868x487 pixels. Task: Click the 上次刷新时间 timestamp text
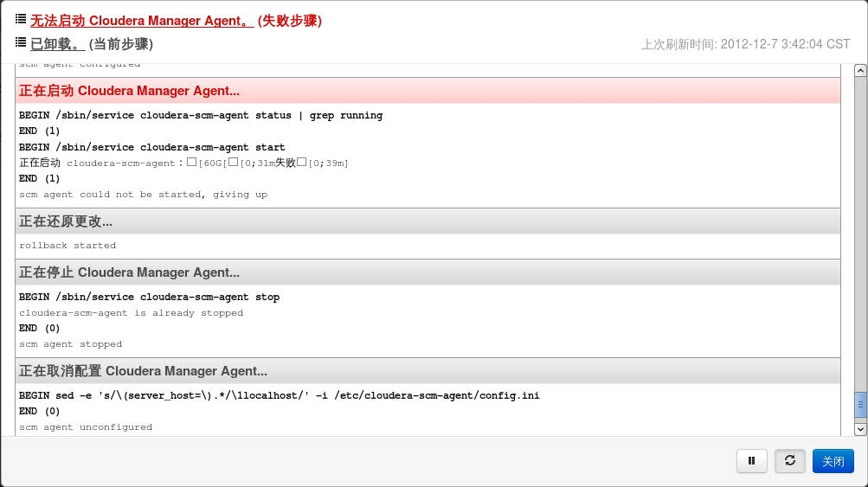(x=745, y=44)
